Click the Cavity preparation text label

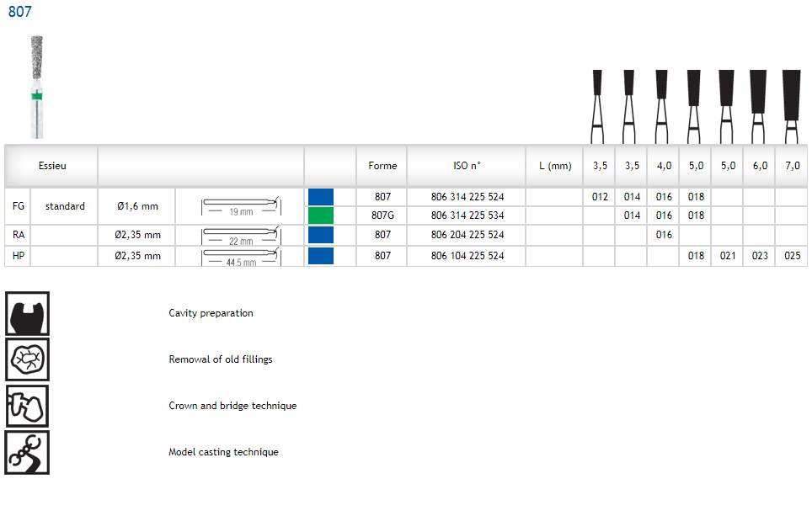pos(211,313)
